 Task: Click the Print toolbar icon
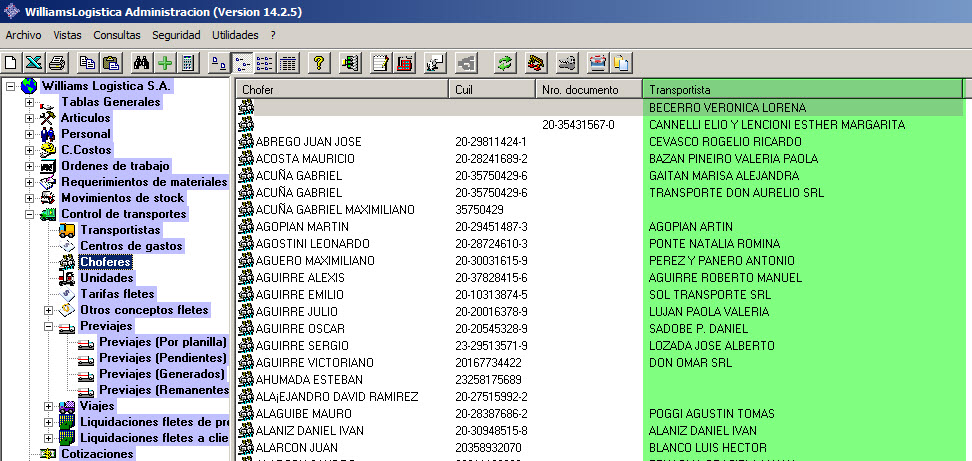tap(57, 63)
